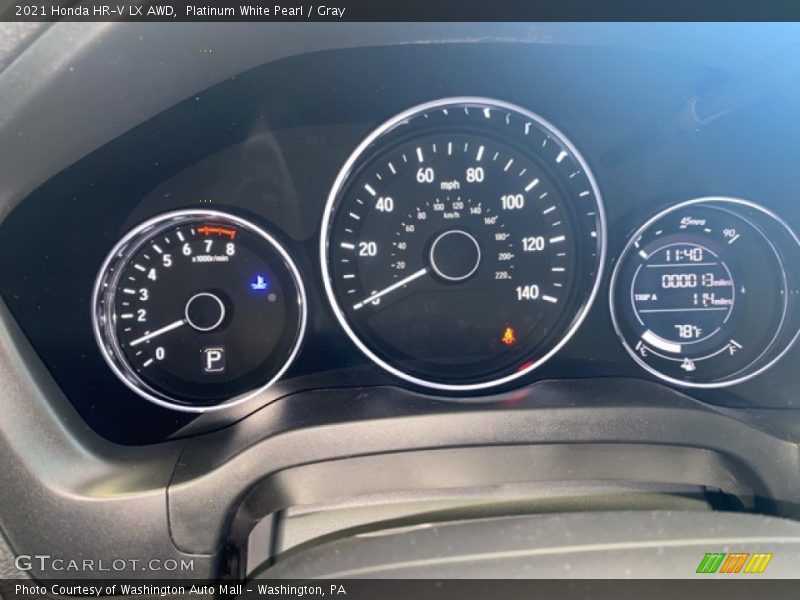
Task: Click the 2021 Honda HR-V LX AWD title text
Action: pos(95,10)
